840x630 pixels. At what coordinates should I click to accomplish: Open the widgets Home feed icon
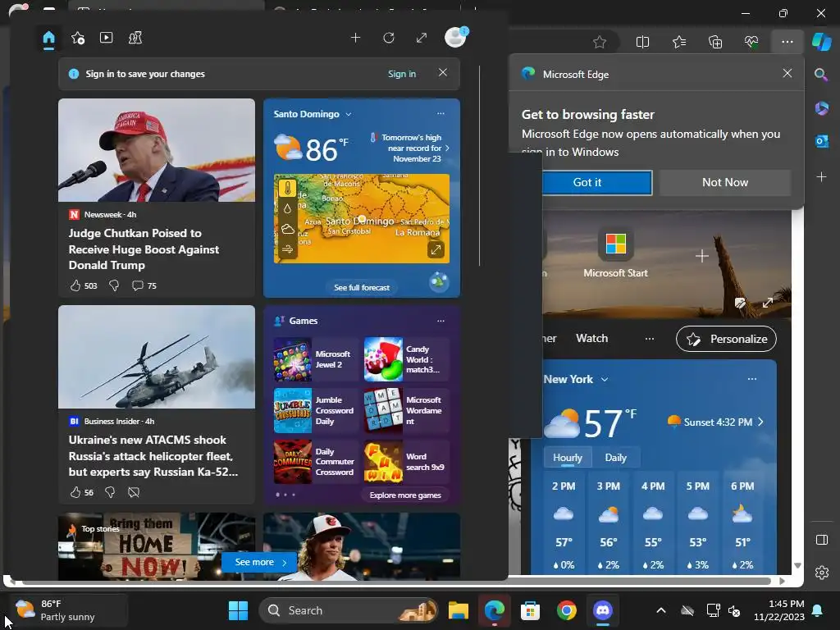click(48, 38)
